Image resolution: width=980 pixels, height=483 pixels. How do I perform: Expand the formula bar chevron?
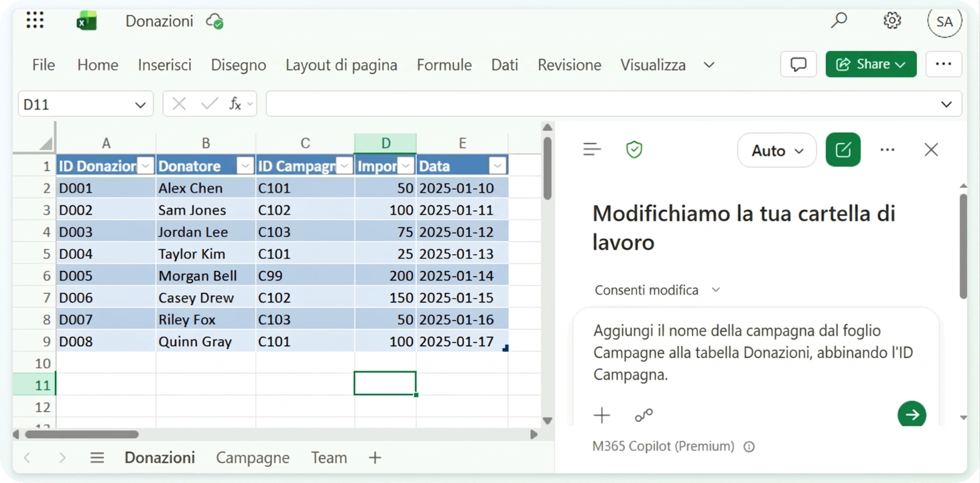pos(946,104)
